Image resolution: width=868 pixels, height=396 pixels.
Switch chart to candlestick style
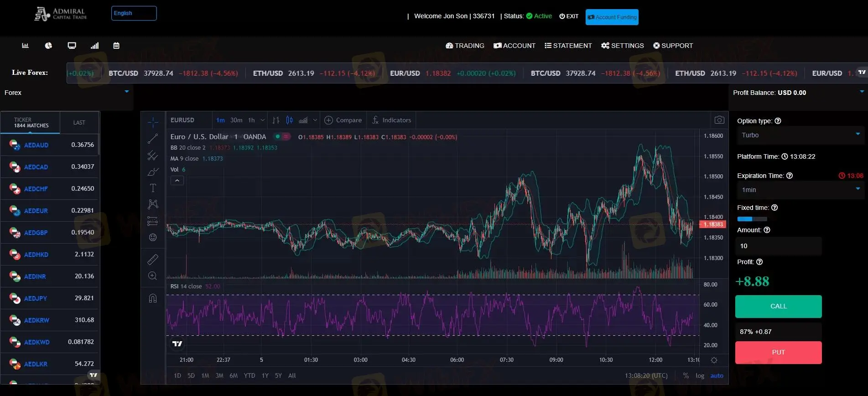click(289, 120)
